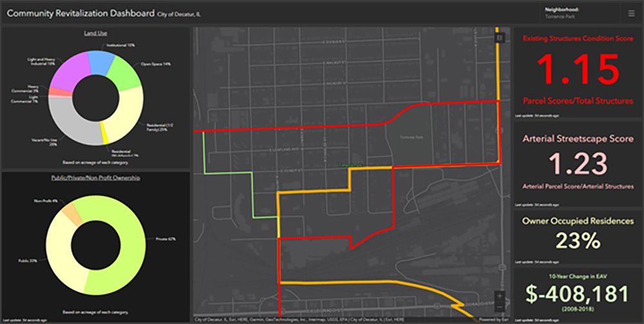The height and width of the screenshot is (324, 644).
Task: Open the hamburger menu in the header
Action: 631,14
